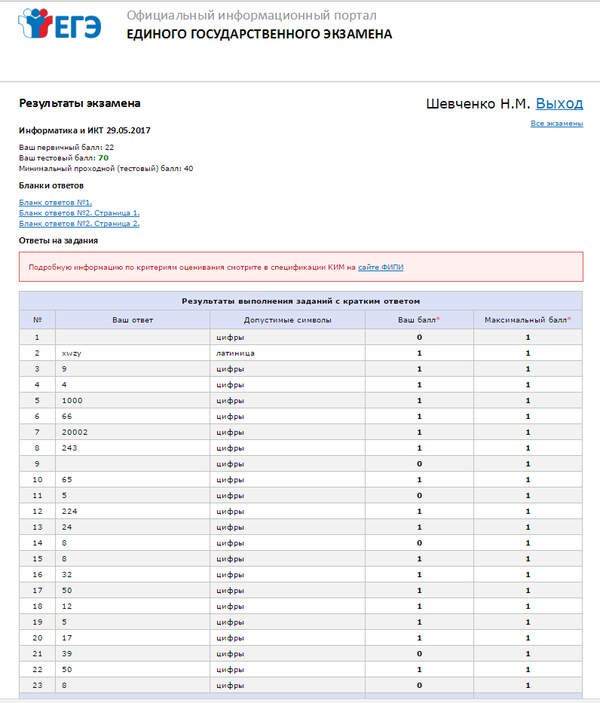Open Бланк ответов №2 Страница 2
Image resolution: width=600 pixels, height=703 pixels.
[x=79, y=223]
